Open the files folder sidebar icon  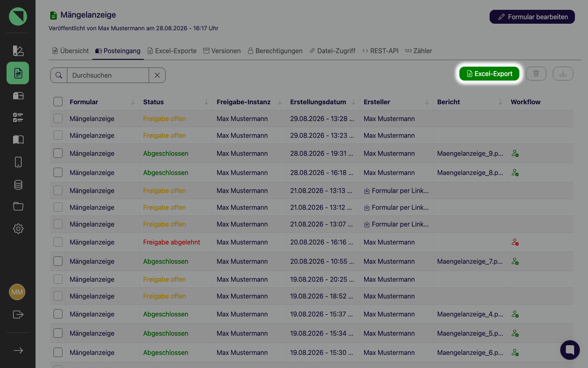[x=18, y=206]
